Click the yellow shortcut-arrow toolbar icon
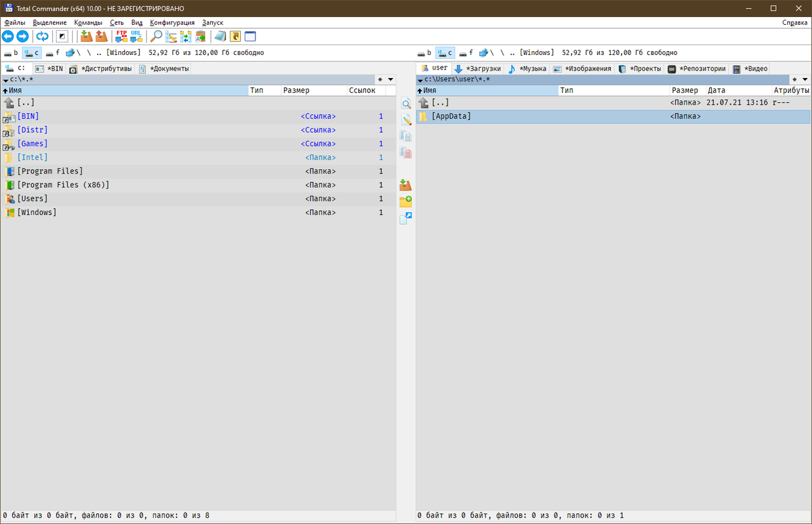Image resolution: width=812 pixels, height=524 pixels. [x=235, y=37]
